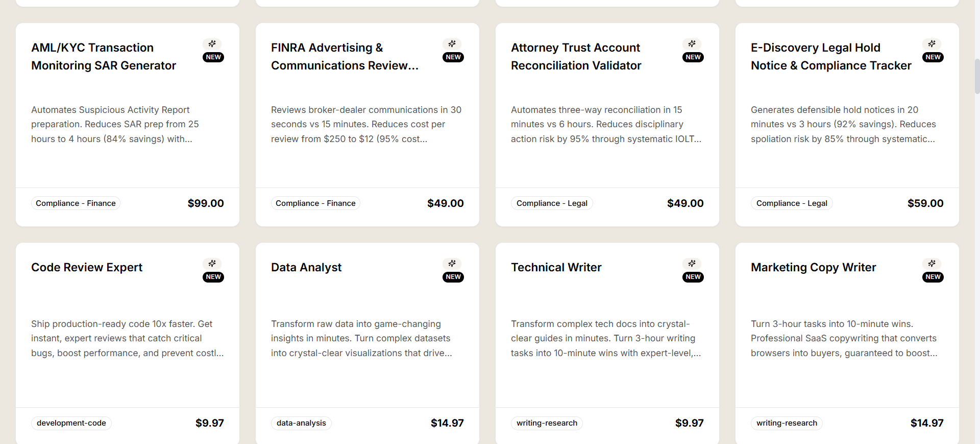Open the Marketing Copy Writer description text
The height and width of the screenshot is (444, 980).
844,338
